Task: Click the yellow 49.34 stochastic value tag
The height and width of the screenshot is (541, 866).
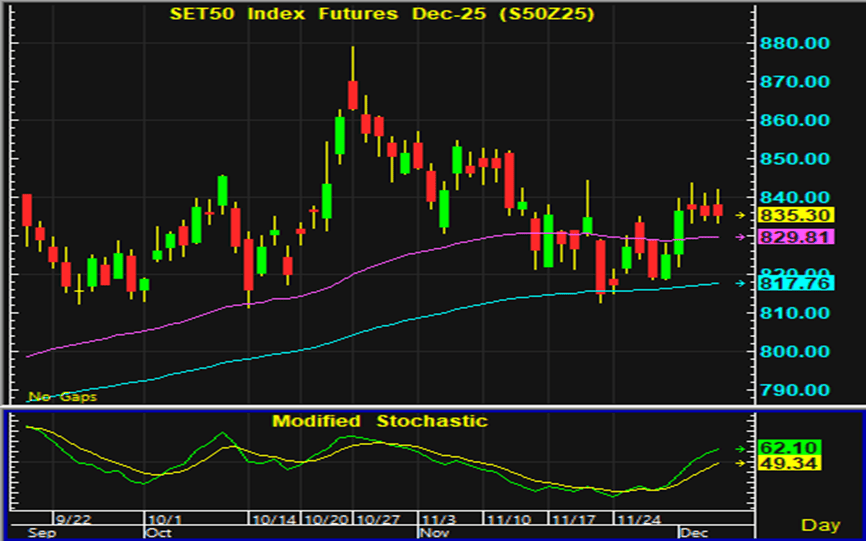Action: click(x=780, y=464)
